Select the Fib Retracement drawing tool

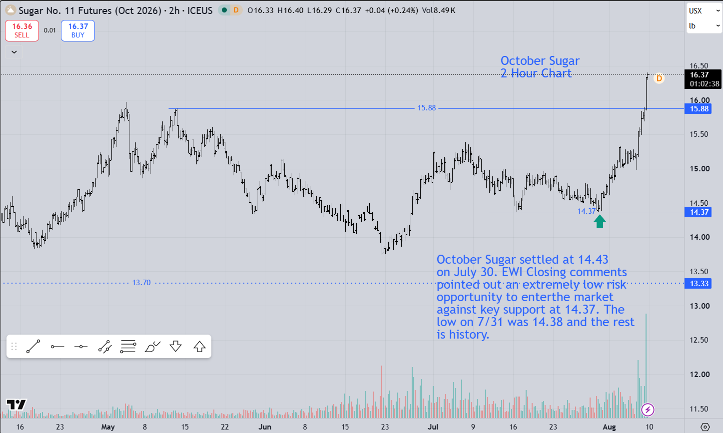pos(128,346)
